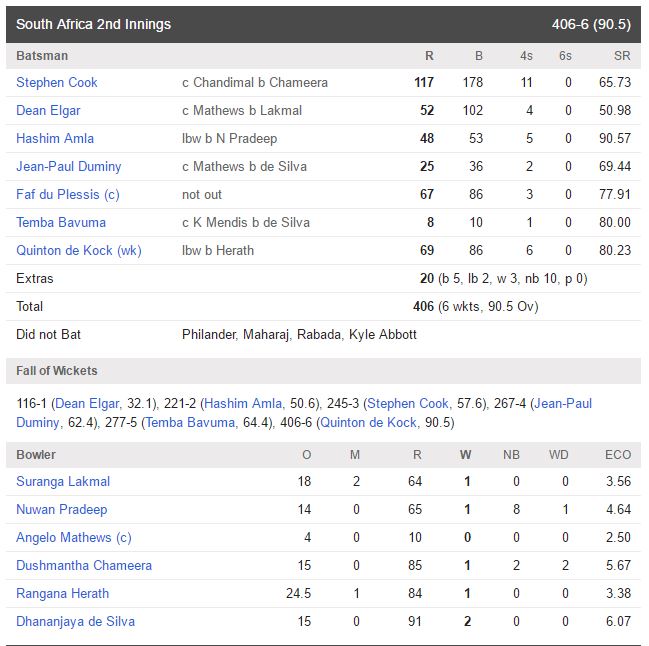The height and width of the screenshot is (646, 649).
Task: Click Quinton de Kock (wk) batsman link
Action: click(79, 250)
